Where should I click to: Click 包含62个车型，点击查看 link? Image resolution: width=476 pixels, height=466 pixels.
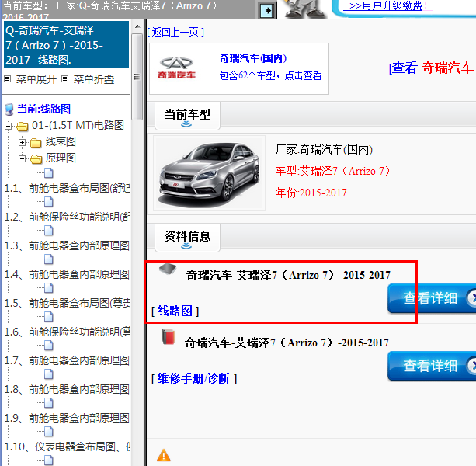pos(270,75)
